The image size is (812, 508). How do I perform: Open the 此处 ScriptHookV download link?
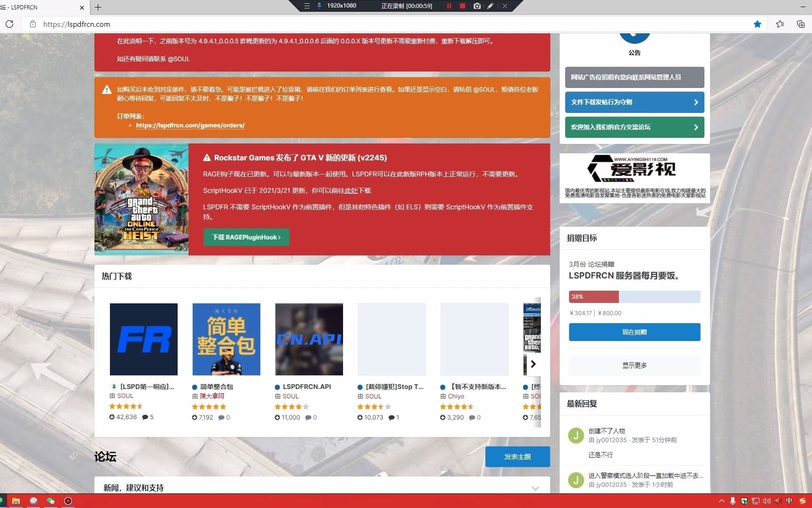tap(351, 190)
